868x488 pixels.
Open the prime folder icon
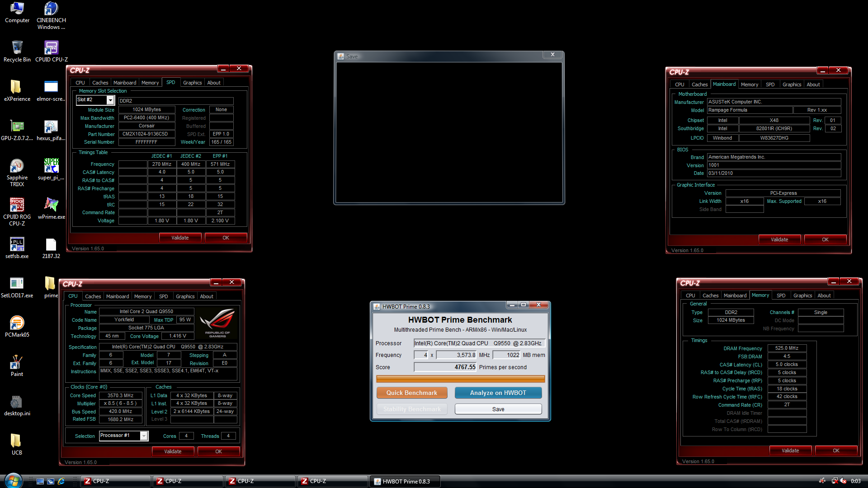[x=51, y=287]
